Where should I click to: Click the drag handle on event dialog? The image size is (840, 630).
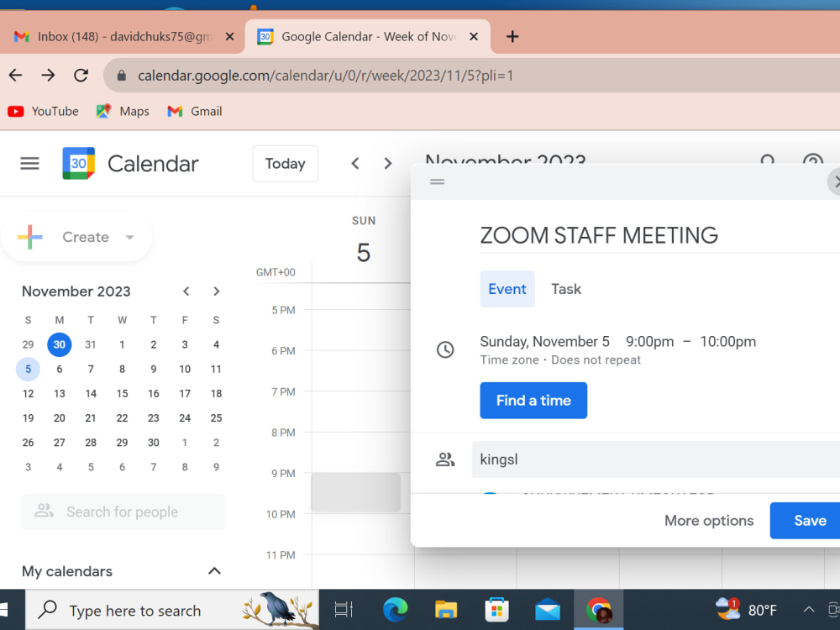point(437,181)
